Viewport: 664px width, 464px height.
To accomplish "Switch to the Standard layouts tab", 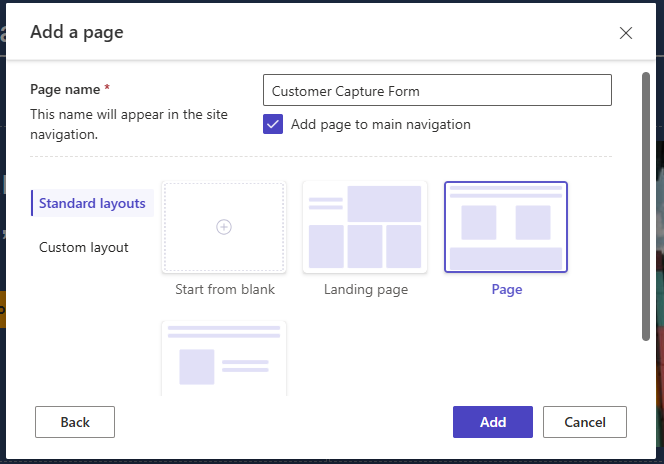I will 92,204.
